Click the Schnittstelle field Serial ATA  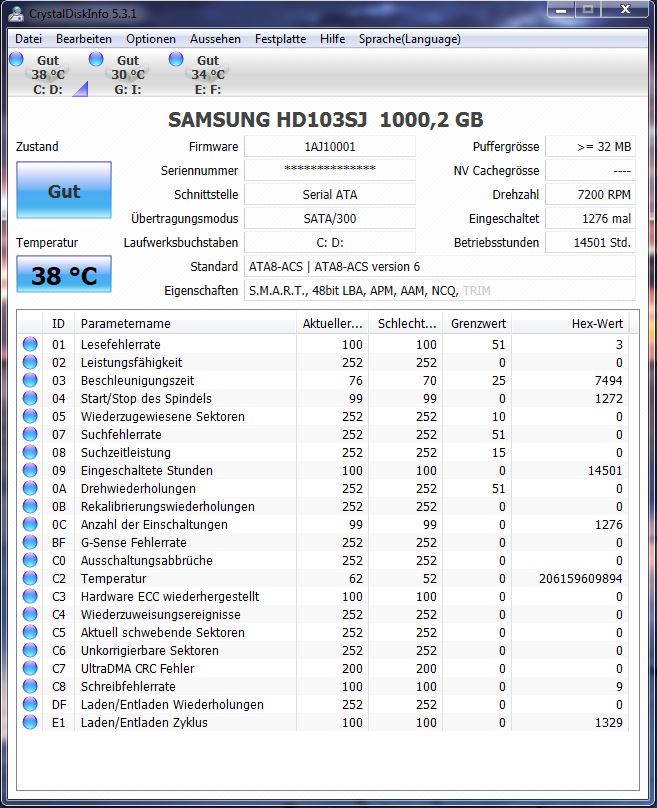(330, 195)
